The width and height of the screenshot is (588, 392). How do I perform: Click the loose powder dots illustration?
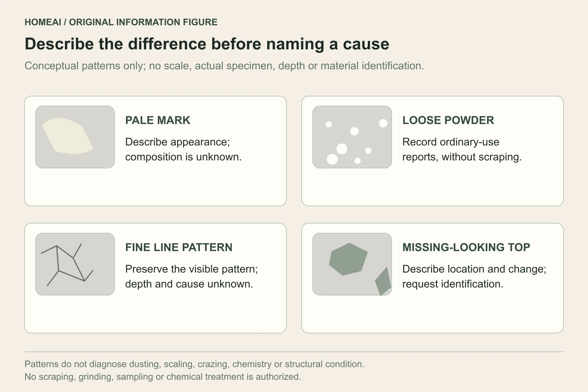352,137
